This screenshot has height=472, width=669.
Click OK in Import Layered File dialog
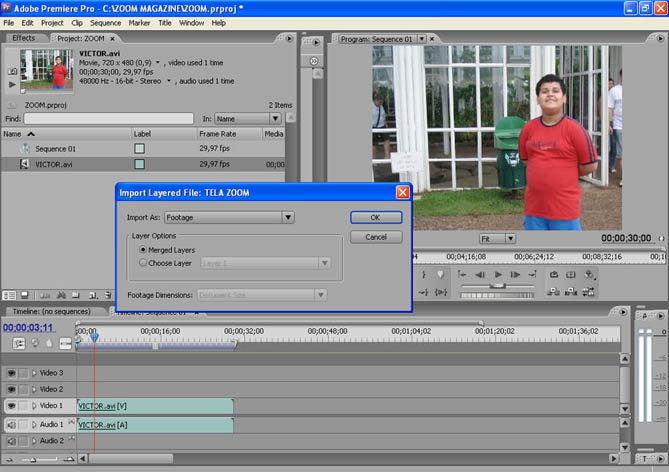click(376, 217)
